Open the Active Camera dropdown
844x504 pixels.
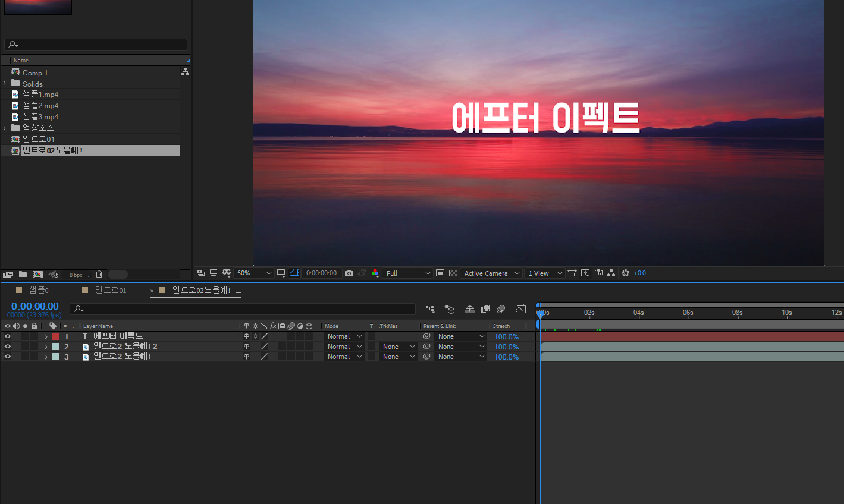[x=492, y=273]
